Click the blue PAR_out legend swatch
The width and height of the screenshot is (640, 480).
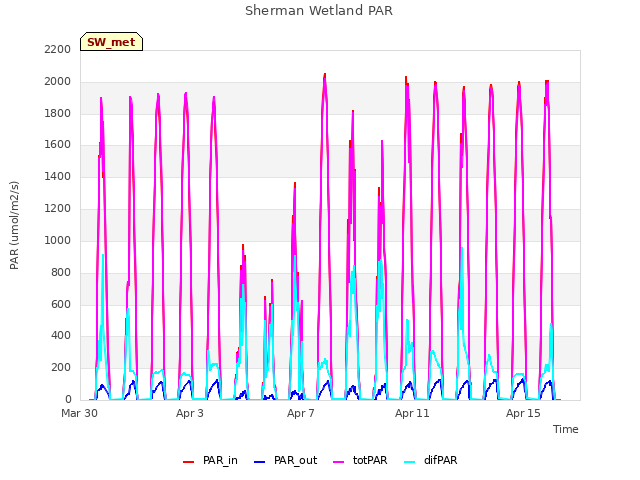pos(259,462)
